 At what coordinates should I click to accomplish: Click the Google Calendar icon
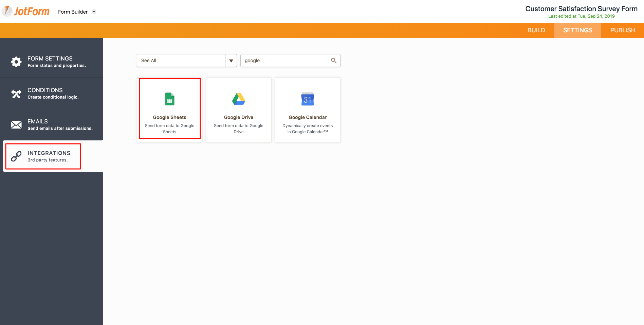pos(308,99)
